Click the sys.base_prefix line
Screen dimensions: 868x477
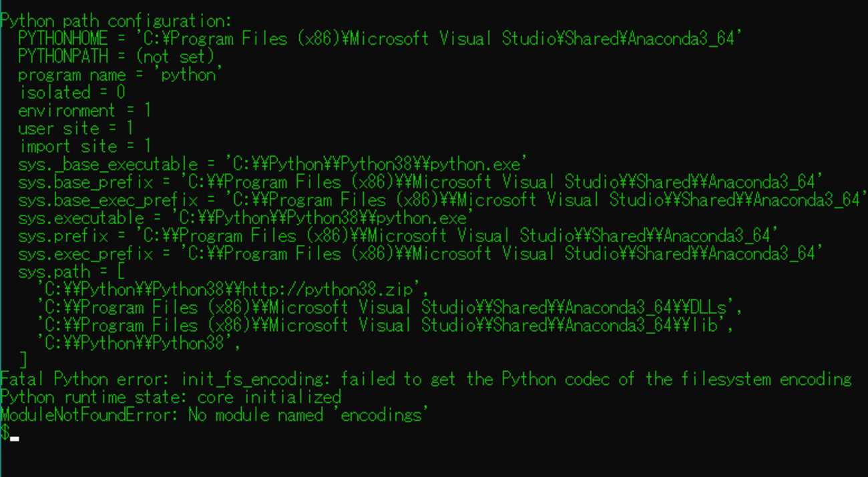pos(421,182)
